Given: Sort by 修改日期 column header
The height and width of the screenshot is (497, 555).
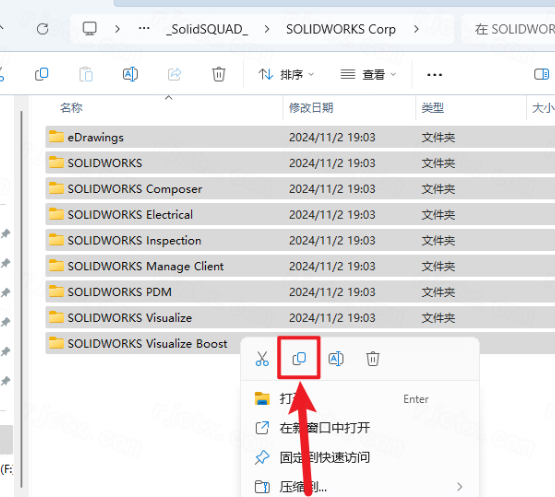Looking at the screenshot, I should click(x=311, y=108).
